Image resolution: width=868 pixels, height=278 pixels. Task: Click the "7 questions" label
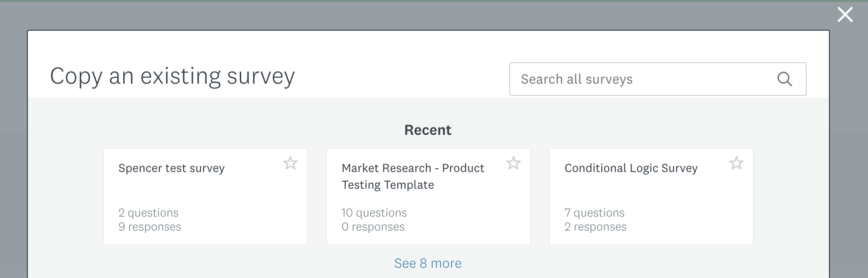594,213
